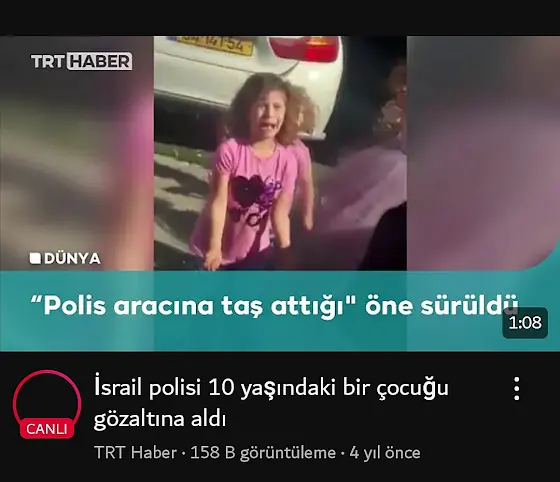
Task: Tap the 1:08 duration badge
Action: [525, 323]
